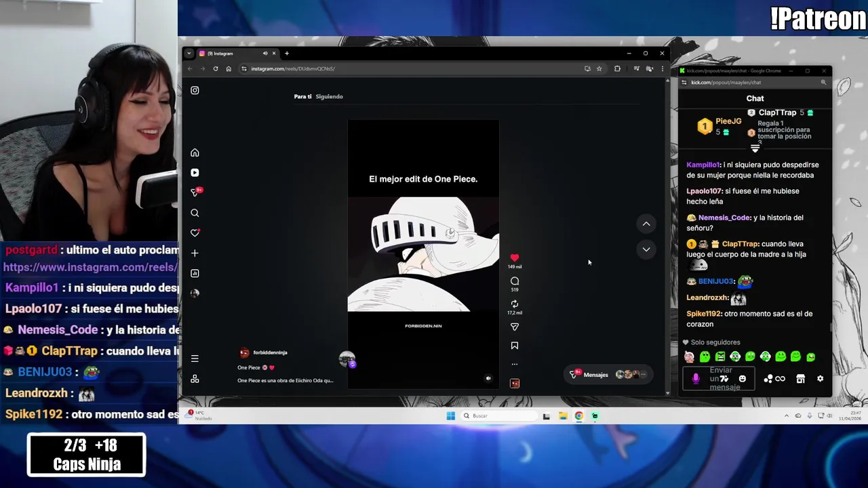Open PieeJG leaderboard entry
Image resolution: width=868 pixels, height=488 pixels.
click(720, 126)
